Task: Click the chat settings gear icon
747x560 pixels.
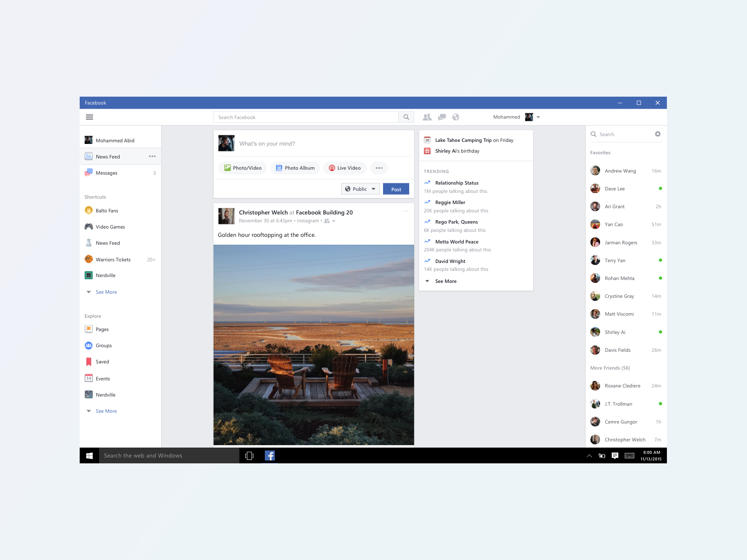Action: pos(657,134)
